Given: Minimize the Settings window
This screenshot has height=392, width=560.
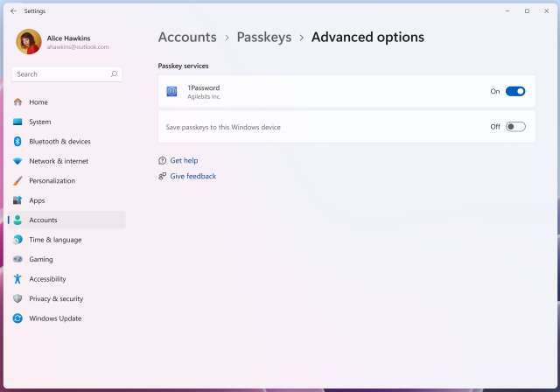Looking at the screenshot, I should pos(507,11).
